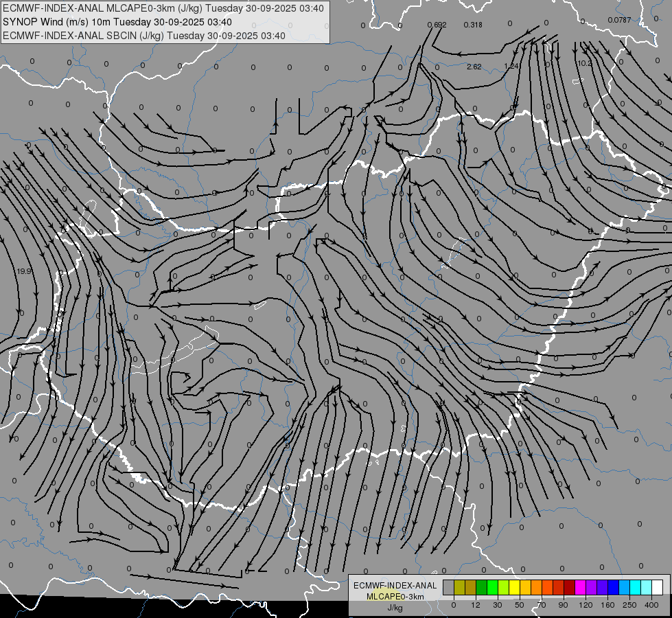Click the map value 0.0787
The image size is (672, 618).
(x=619, y=20)
